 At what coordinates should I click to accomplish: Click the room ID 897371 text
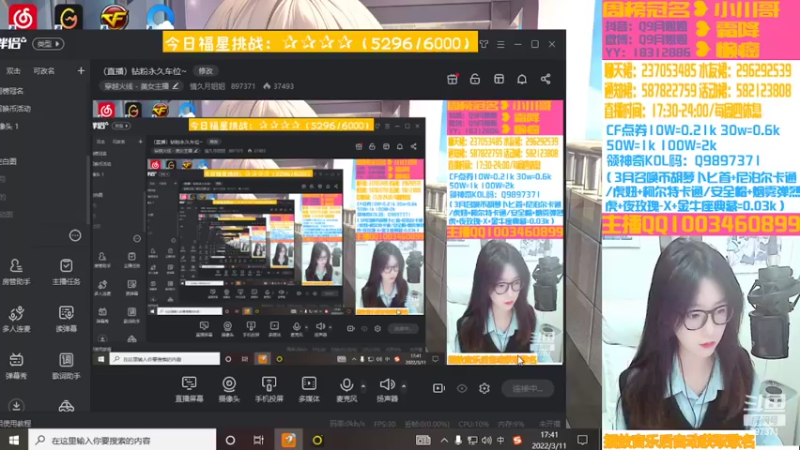click(x=243, y=86)
